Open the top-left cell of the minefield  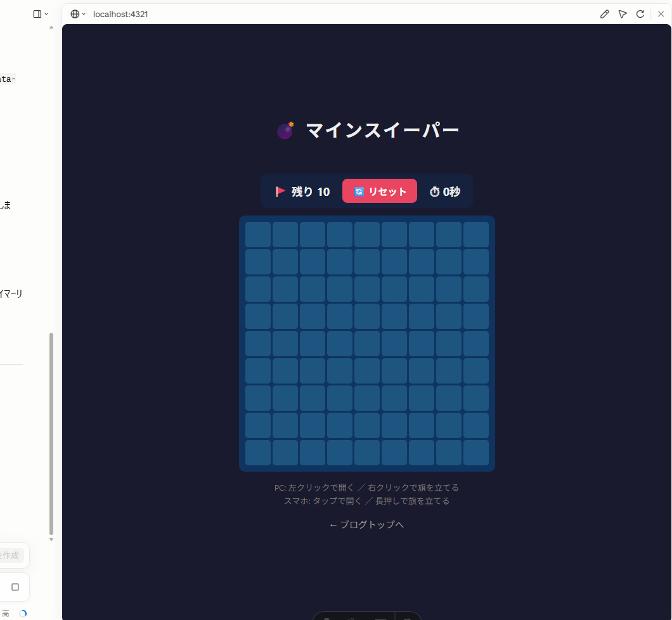tap(258, 235)
